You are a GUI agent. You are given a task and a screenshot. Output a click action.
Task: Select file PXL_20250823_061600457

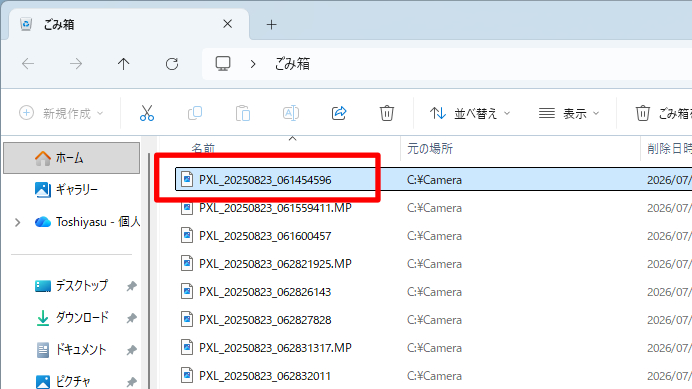click(x=265, y=236)
